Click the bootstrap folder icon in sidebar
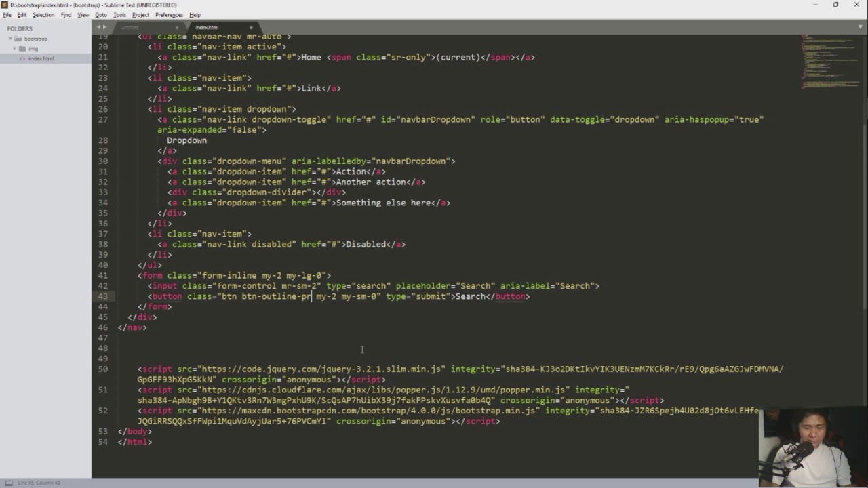The image size is (868, 488). 19,39
